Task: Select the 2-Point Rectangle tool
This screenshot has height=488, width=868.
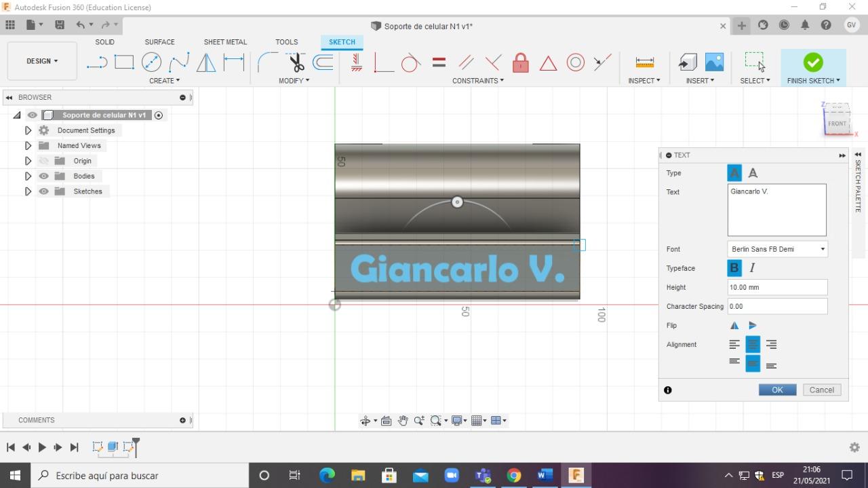Action: (124, 62)
